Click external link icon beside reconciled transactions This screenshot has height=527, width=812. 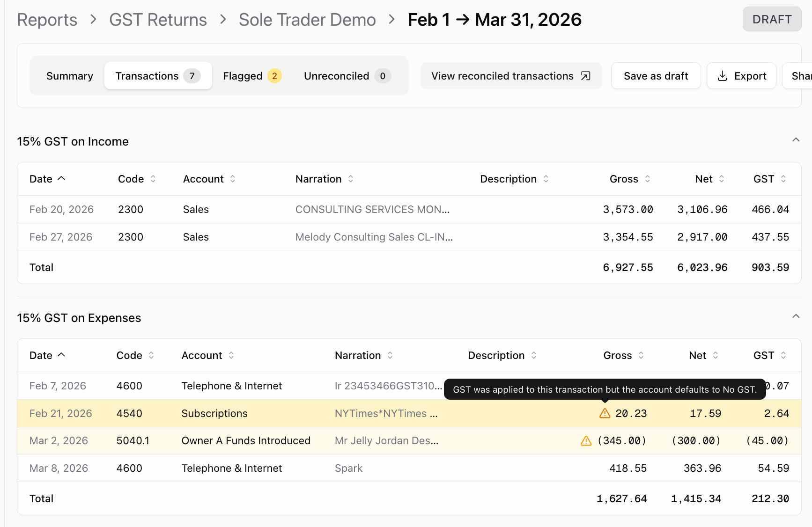pos(586,76)
